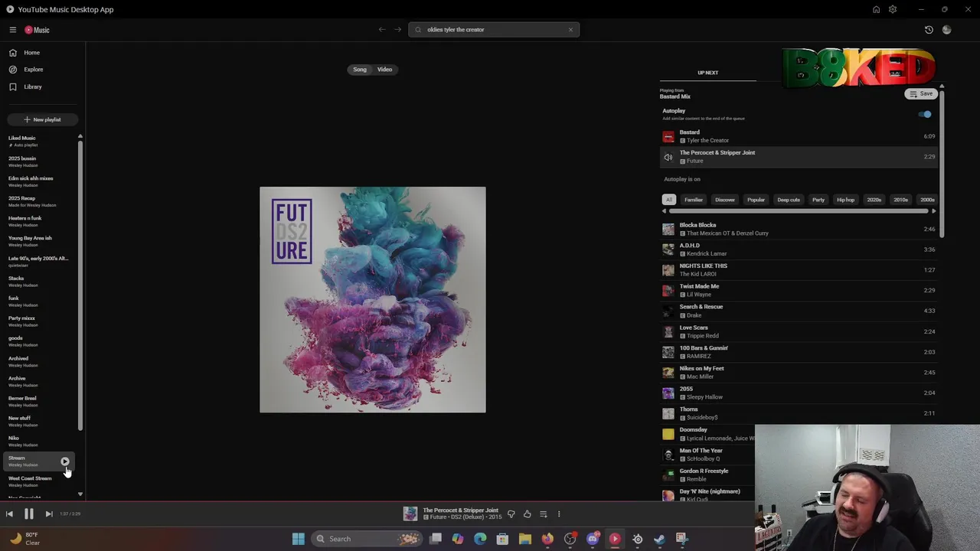Click the Future DS2 album artwork
This screenshot has width=980, height=551.
373,300
